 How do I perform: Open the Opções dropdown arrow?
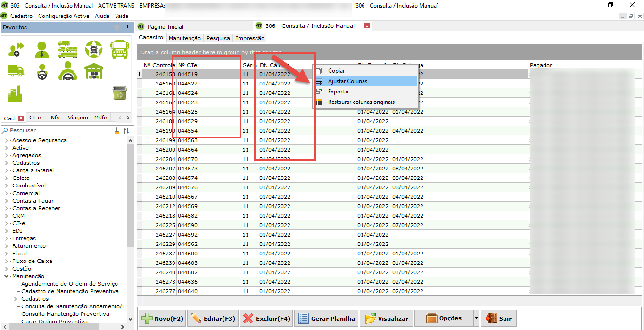click(476, 319)
